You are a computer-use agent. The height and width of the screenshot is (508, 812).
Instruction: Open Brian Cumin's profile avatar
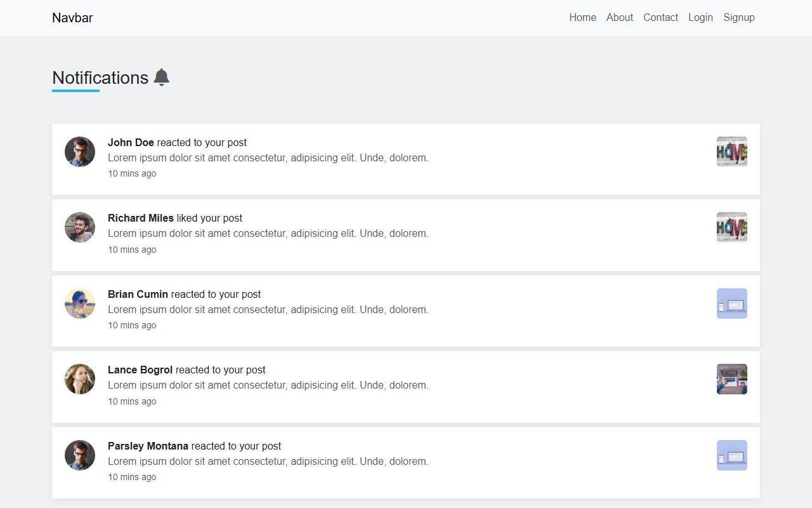(x=79, y=304)
